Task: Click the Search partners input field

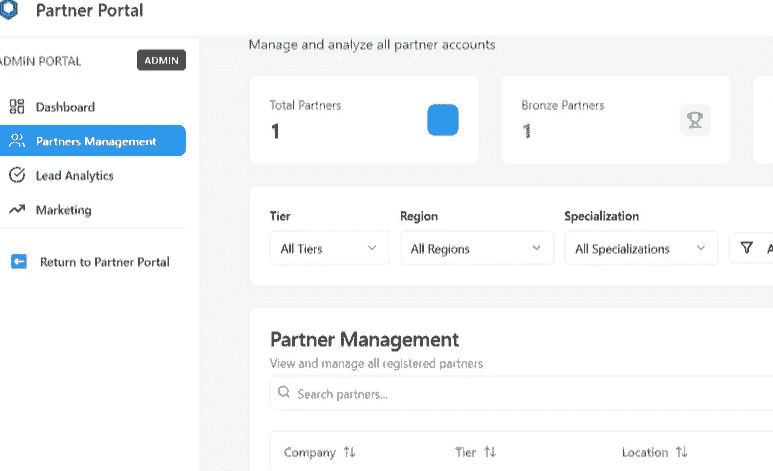Action: (520, 394)
